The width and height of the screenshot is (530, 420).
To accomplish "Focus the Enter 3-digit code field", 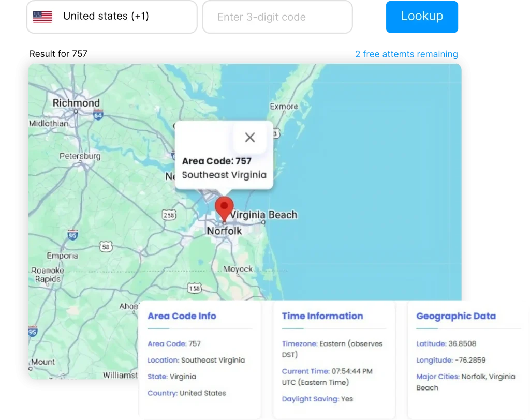I will [277, 17].
